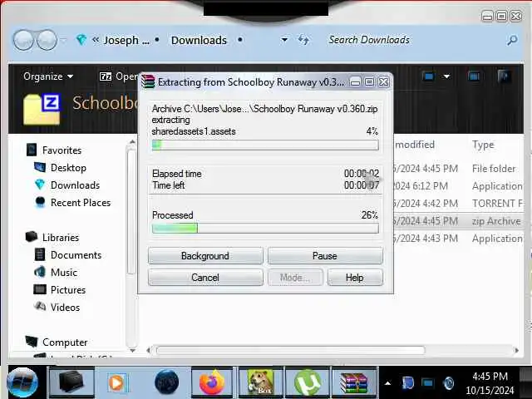Select Computer in navigation pane
Viewport: 532px width, 399px height.
65,342
